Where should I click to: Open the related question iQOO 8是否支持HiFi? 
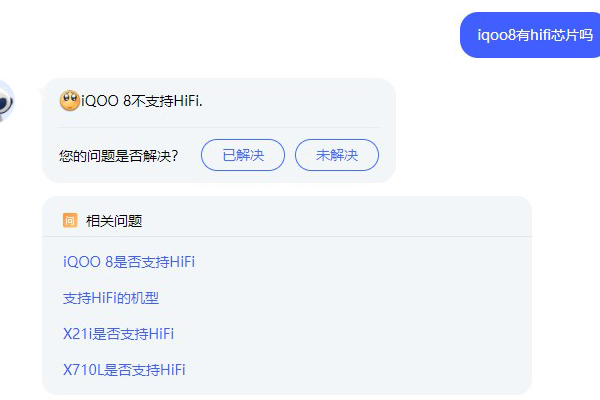[x=128, y=262]
